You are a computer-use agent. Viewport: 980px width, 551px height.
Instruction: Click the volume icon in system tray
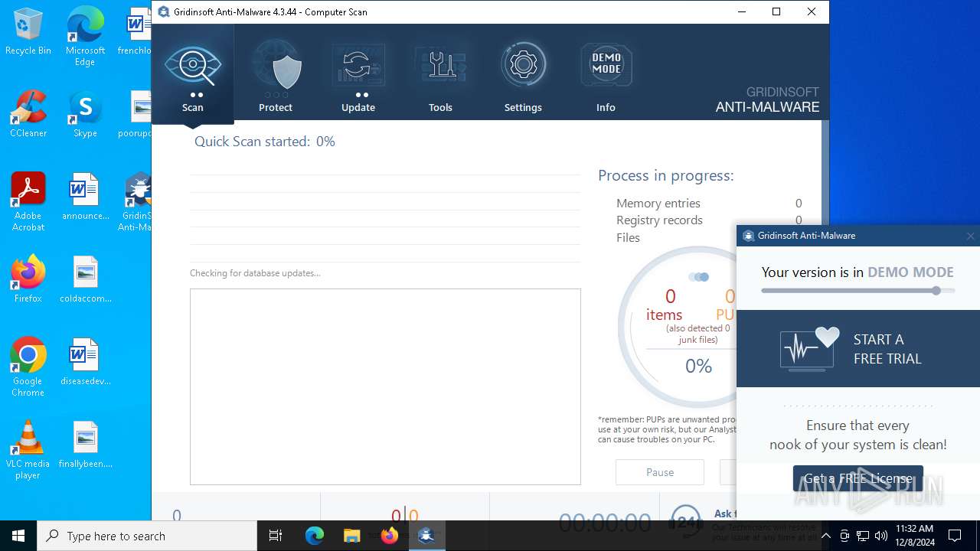pyautogui.click(x=881, y=536)
